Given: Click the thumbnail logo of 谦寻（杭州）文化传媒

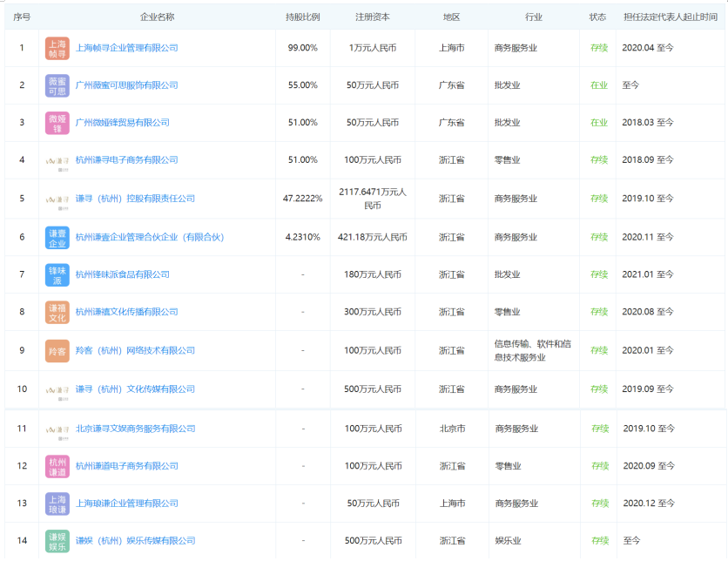Looking at the screenshot, I should pyautogui.click(x=57, y=389).
